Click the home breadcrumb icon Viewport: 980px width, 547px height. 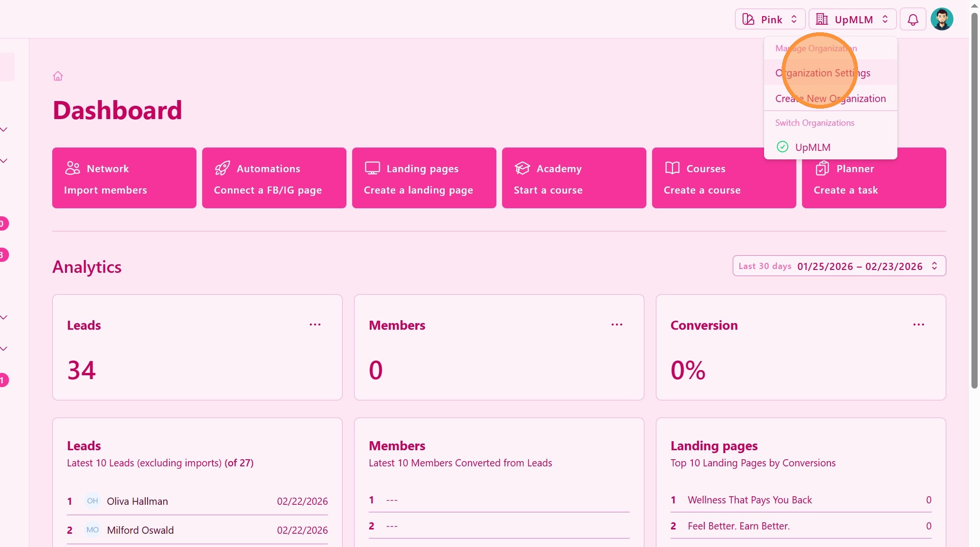pyautogui.click(x=58, y=76)
